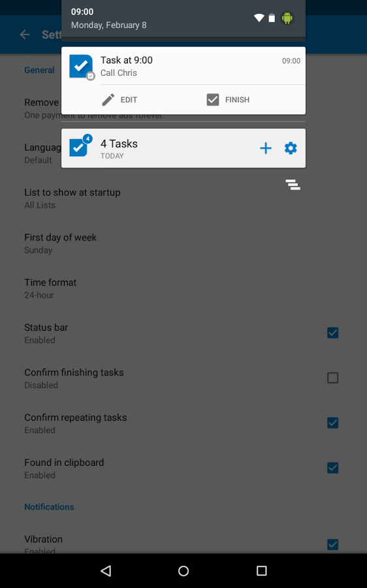Tap the clear all notifications icon
The height and width of the screenshot is (588, 367).
(x=293, y=184)
